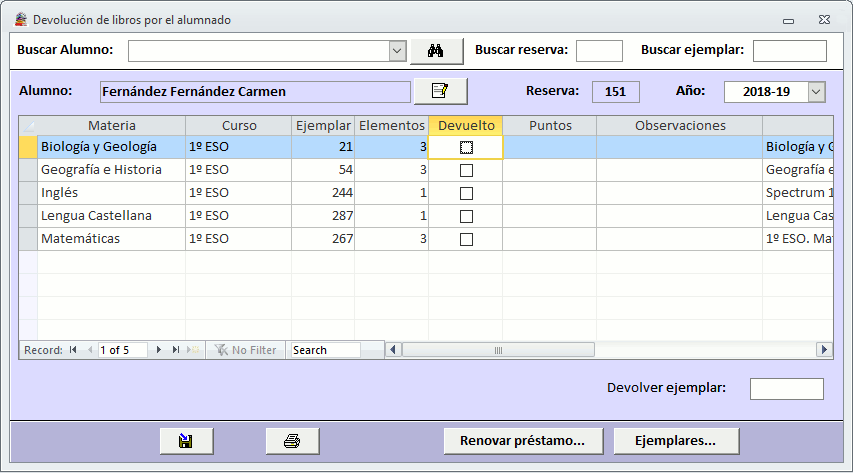Jump to last record navigation arrow
Image resolution: width=853 pixels, height=473 pixels.
pos(176,350)
